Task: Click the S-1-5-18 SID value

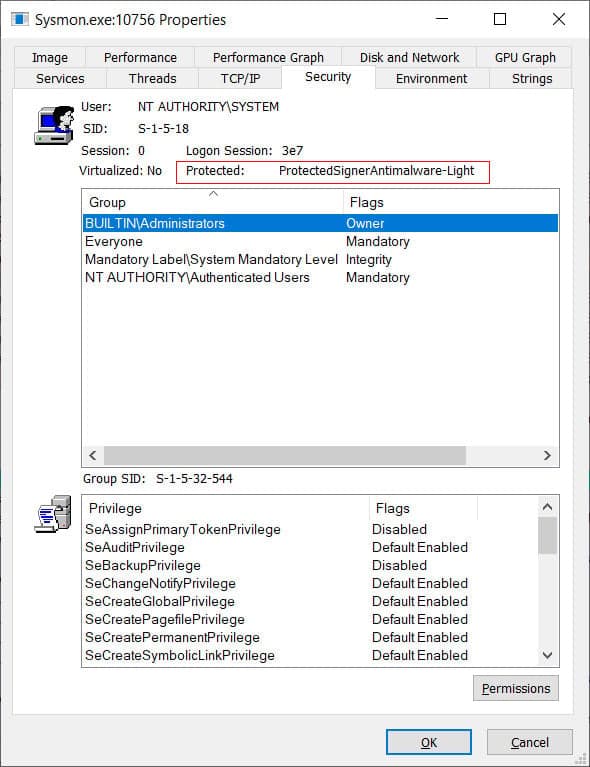Action: click(x=163, y=129)
